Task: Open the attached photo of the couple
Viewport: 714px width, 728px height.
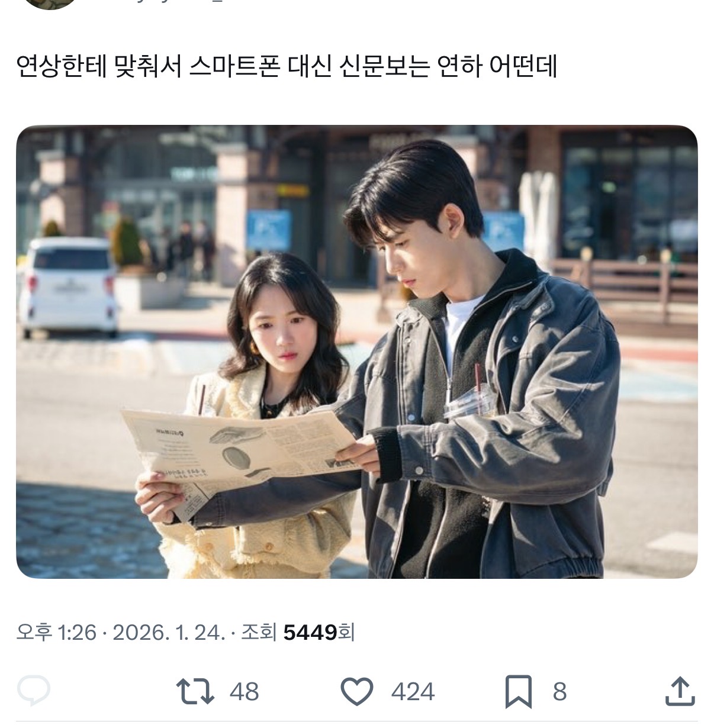Action: pyautogui.click(x=356, y=352)
